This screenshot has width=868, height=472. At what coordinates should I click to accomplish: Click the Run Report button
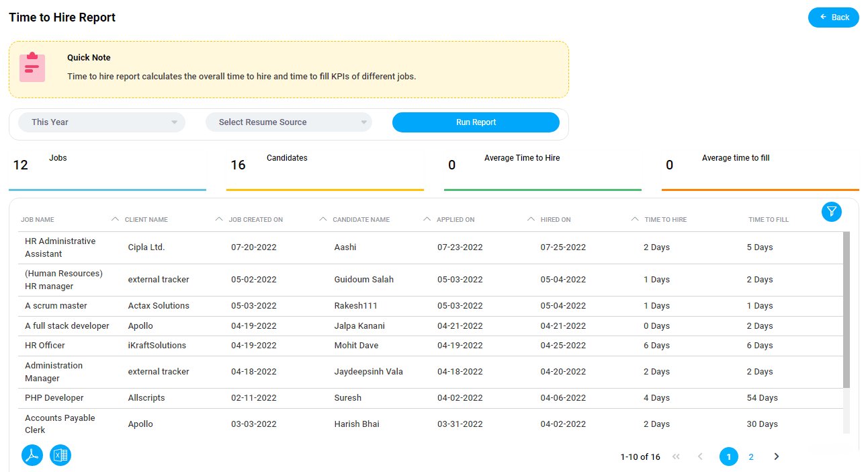click(476, 122)
